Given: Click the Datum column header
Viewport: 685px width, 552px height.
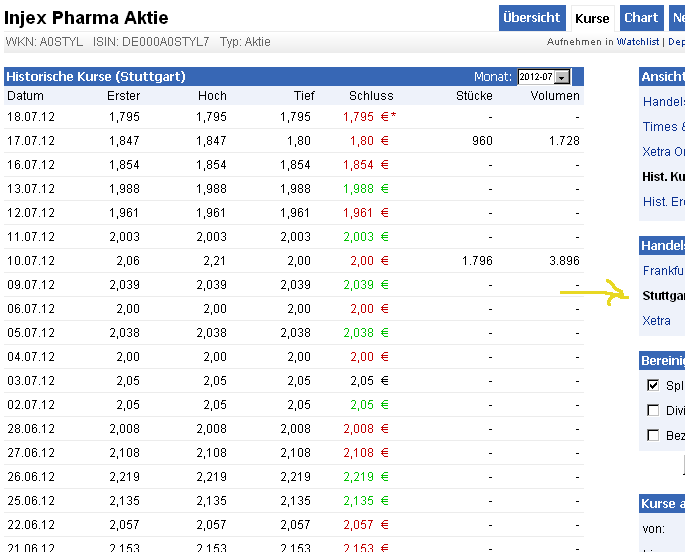Looking at the screenshot, I should 25,96.
